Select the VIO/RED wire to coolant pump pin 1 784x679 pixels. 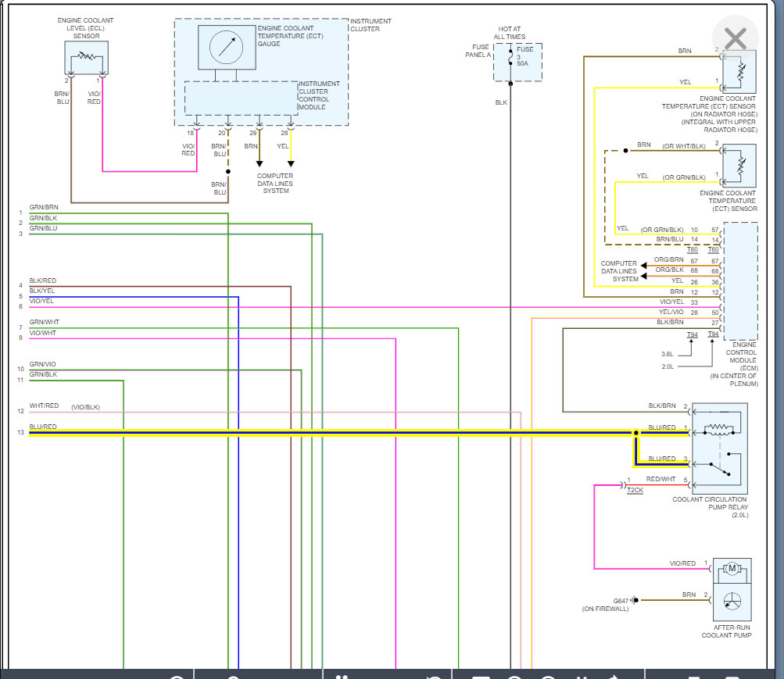point(652,569)
